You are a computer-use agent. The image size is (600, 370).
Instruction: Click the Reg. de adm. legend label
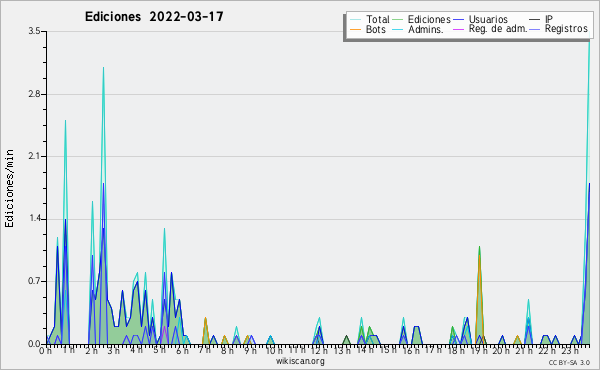point(498,29)
